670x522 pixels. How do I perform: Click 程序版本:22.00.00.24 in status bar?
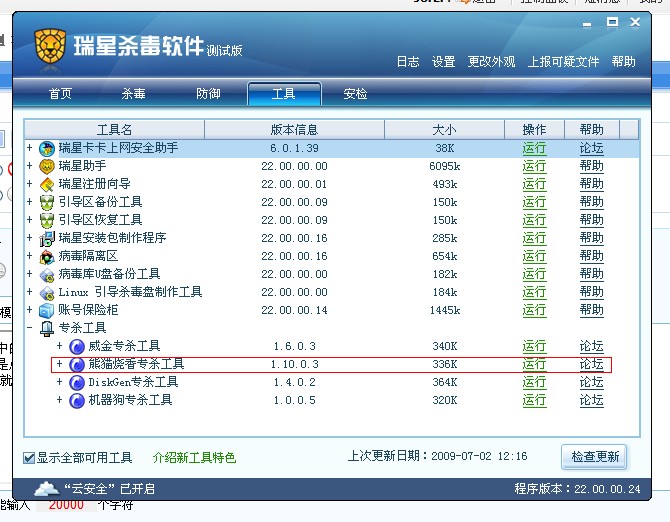pos(577,489)
